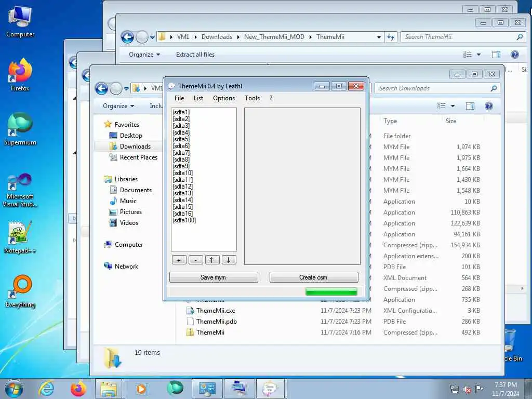
Task: Move entry up with the up arrow button
Action: click(x=212, y=260)
